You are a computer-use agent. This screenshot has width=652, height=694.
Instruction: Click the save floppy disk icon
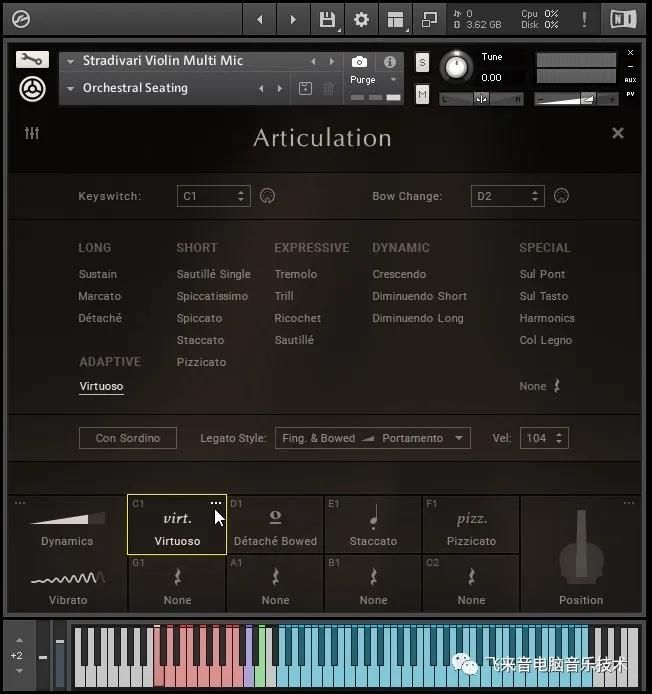click(327, 19)
